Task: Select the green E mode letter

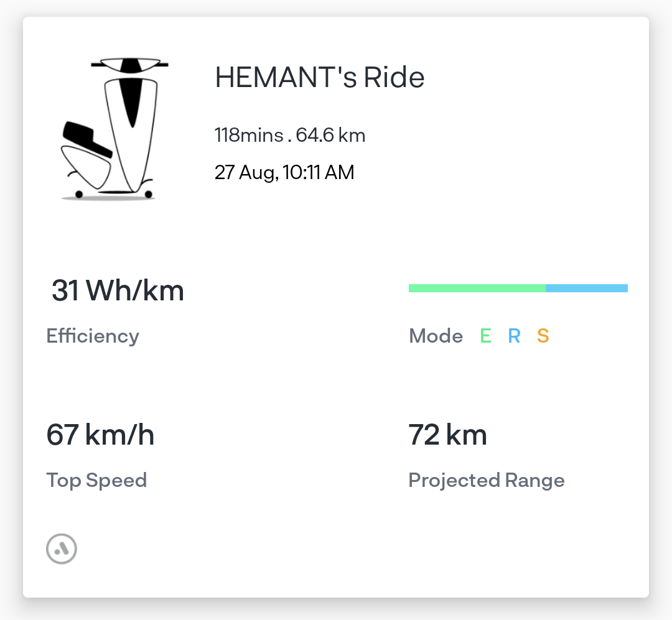Action: 485,336
